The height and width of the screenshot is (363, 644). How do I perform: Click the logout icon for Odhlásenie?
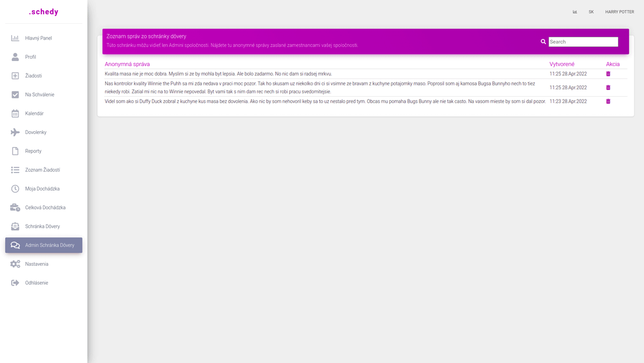pyautogui.click(x=15, y=283)
